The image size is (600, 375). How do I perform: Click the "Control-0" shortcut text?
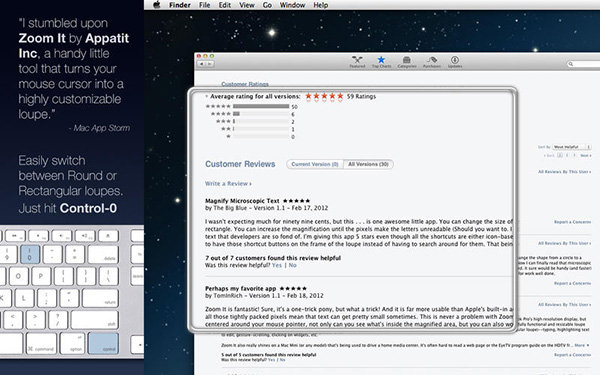[88, 208]
